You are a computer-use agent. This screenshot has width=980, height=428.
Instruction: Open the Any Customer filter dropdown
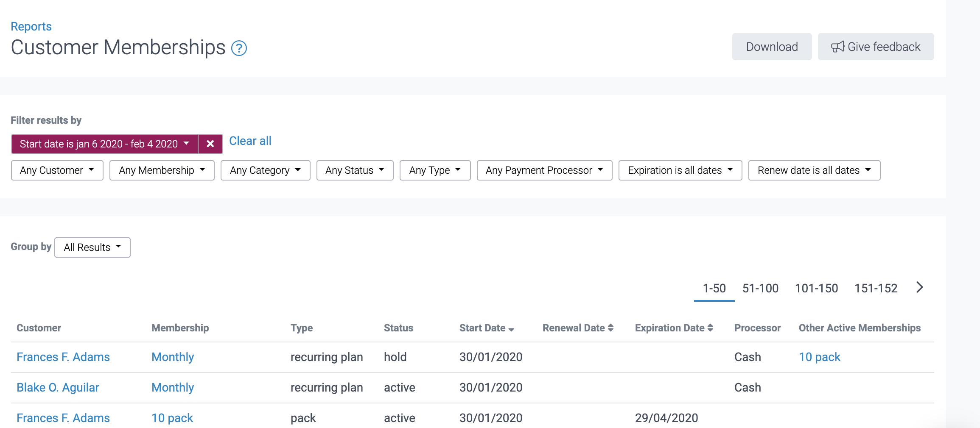pos(57,170)
